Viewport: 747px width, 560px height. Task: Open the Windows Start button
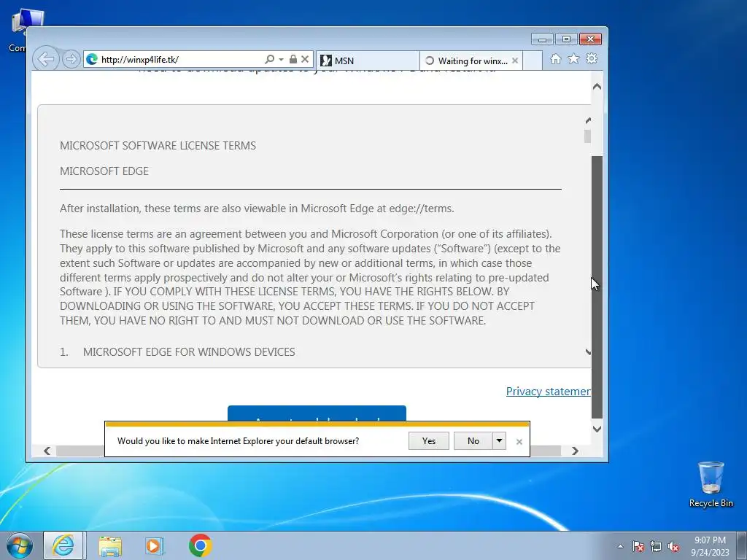pyautogui.click(x=19, y=545)
